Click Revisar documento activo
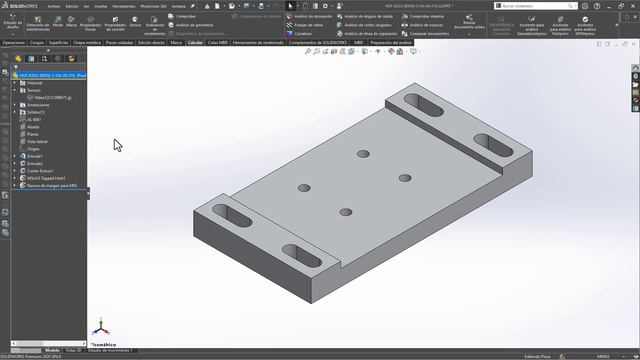This screenshot has width=640, height=360. 469,22
